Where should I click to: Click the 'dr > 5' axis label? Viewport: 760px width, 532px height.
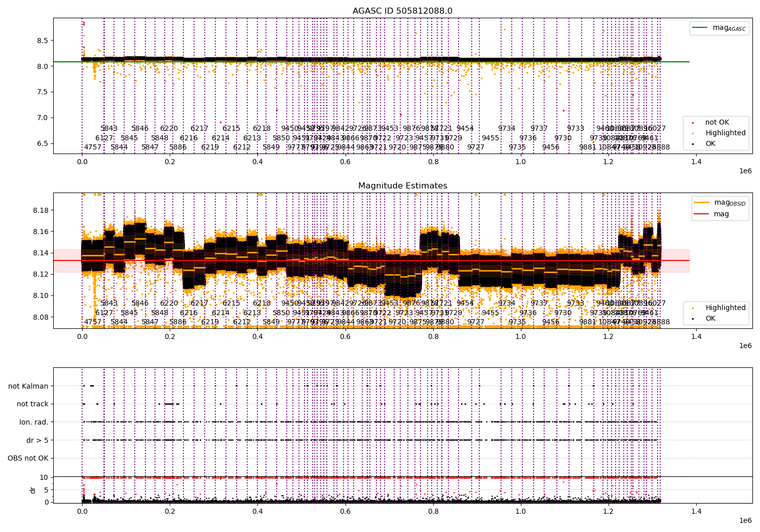click(37, 440)
